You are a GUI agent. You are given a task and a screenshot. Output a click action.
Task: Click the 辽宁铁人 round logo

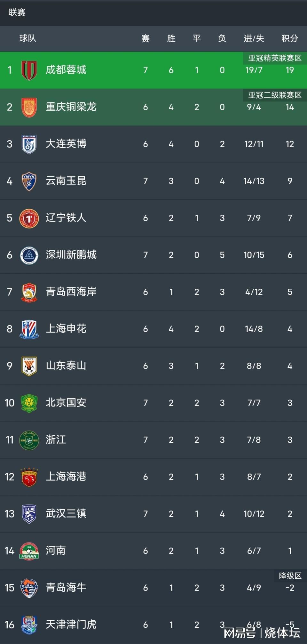[29, 218]
